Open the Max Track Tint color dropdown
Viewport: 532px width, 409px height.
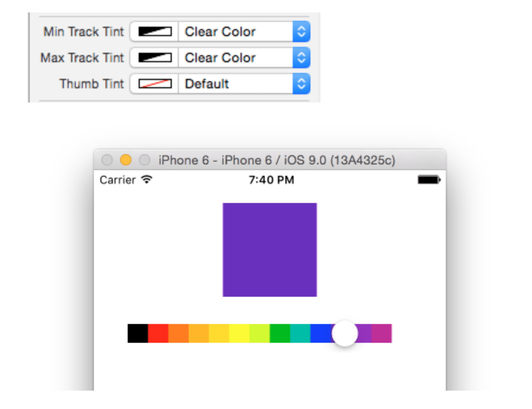[302, 58]
